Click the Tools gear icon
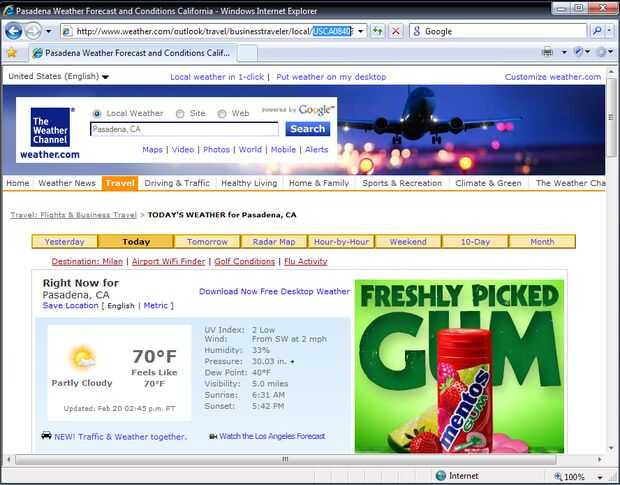The image size is (620, 485). click(x=601, y=52)
